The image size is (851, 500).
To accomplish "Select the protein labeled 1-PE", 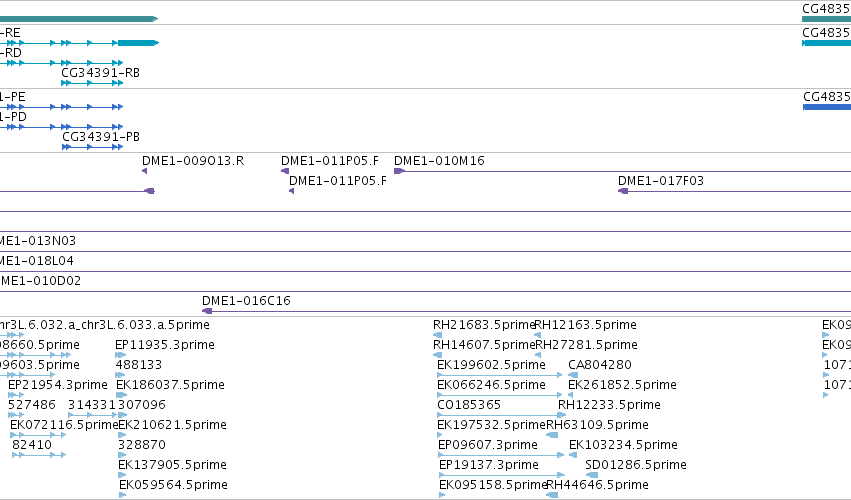I will (61, 107).
